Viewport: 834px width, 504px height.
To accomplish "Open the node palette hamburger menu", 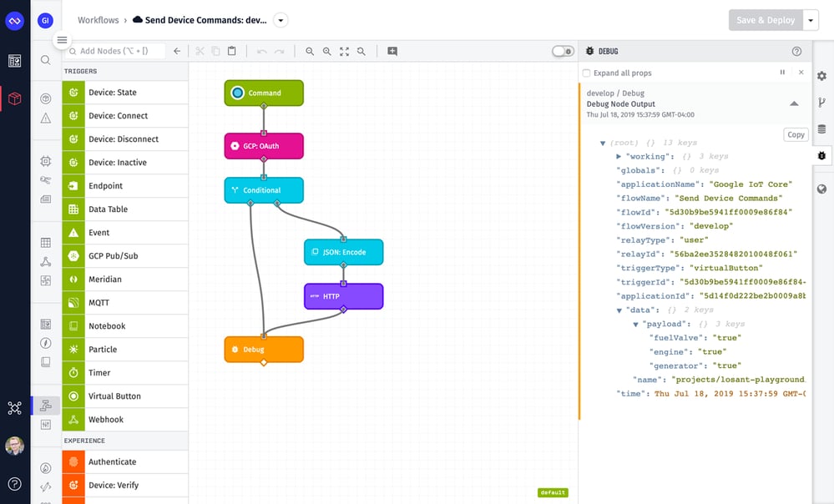I will pyautogui.click(x=63, y=39).
